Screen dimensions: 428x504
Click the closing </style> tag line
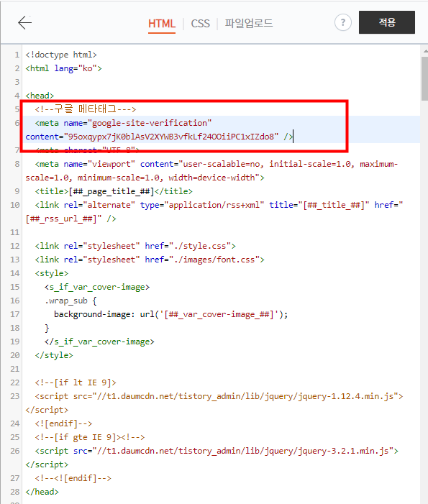coord(54,355)
